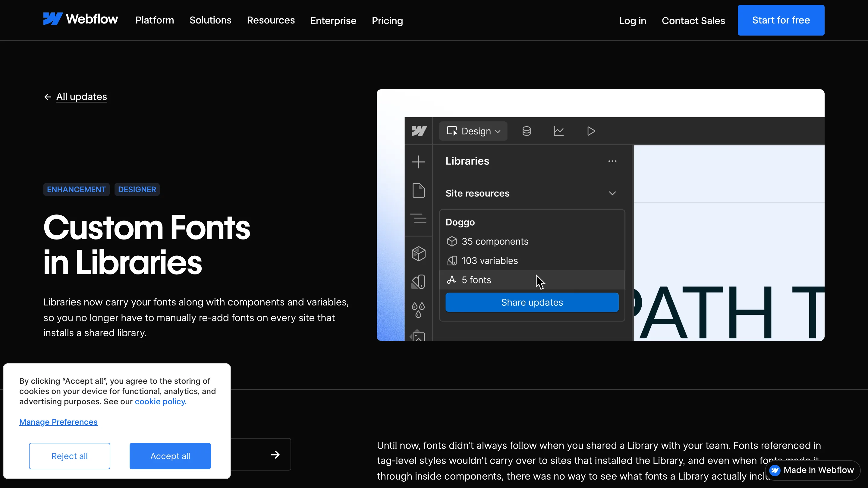Select the 103 variables row
This screenshot has width=868, height=488.
[532, 261]
